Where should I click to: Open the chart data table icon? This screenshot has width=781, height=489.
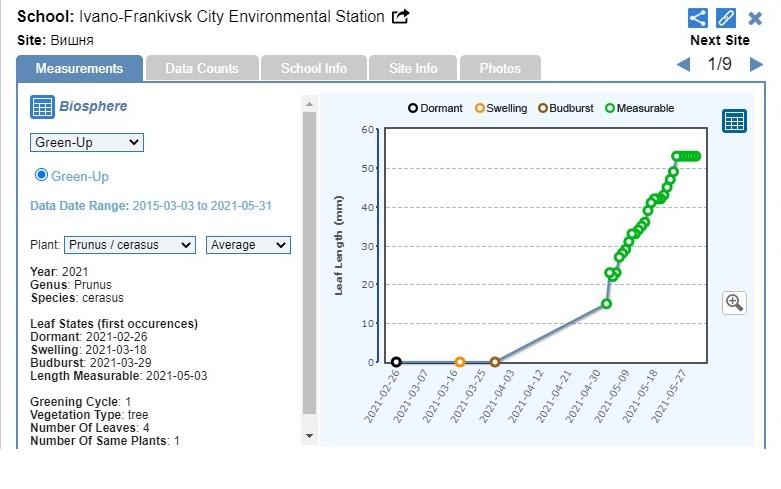pyautogui.click(x=735, y=121)
